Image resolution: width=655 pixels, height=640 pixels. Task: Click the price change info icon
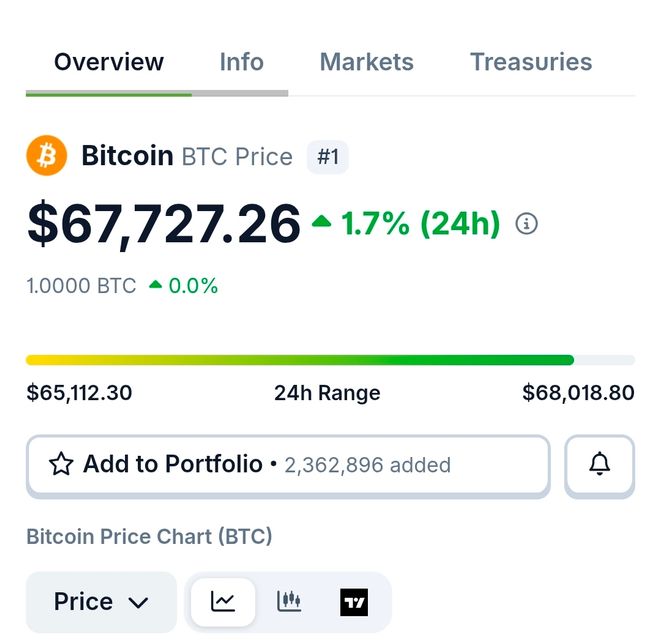[x=526, y=224]
